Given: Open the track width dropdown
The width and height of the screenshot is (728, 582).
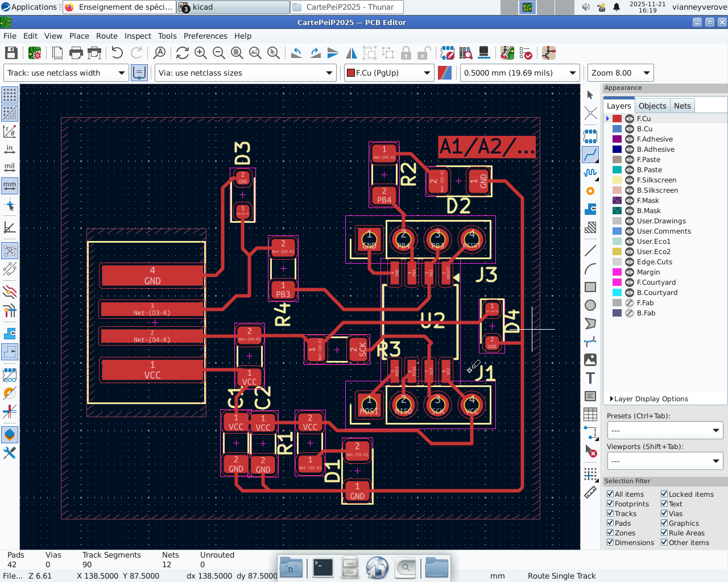Looking at the screenshot, I should click(x=66, y=73).
